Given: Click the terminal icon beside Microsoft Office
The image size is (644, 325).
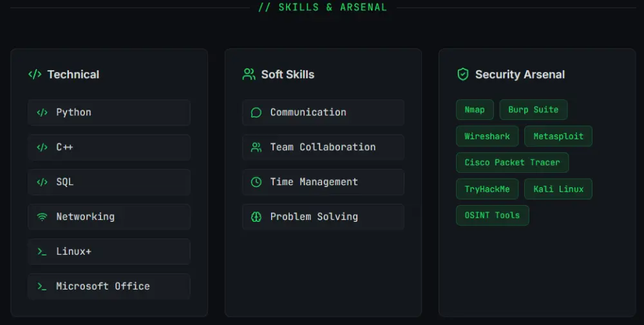Looking at the screenshot, I should pos(43,286).
